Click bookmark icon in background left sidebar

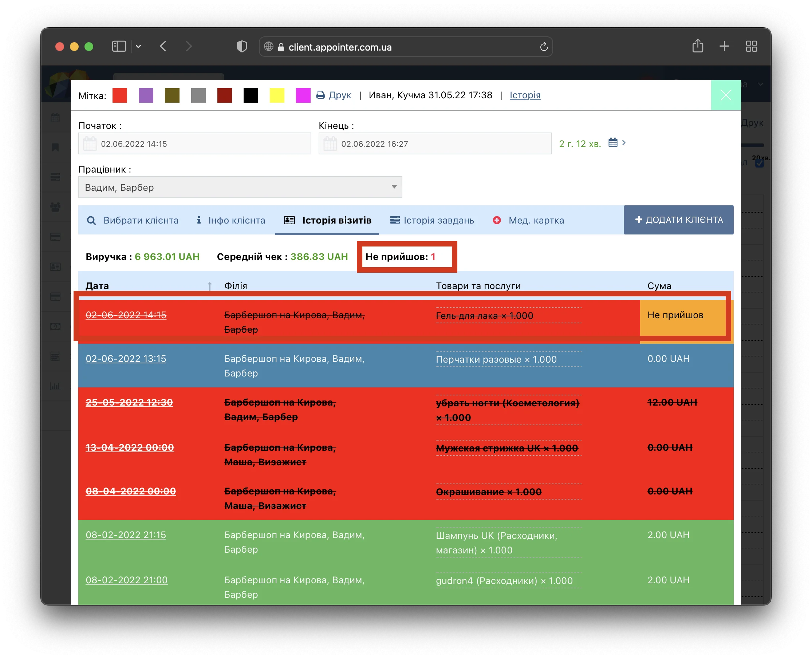click(x=55, y=147)
